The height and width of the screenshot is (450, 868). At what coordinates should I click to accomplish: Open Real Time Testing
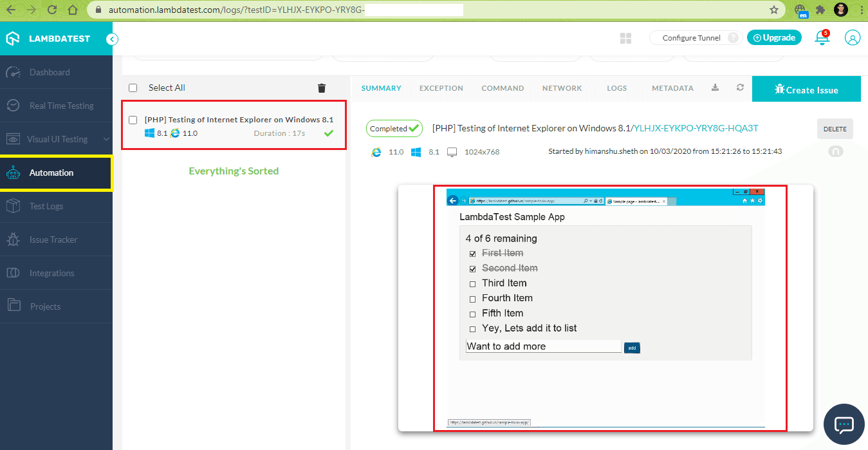(x=56, y=106)
